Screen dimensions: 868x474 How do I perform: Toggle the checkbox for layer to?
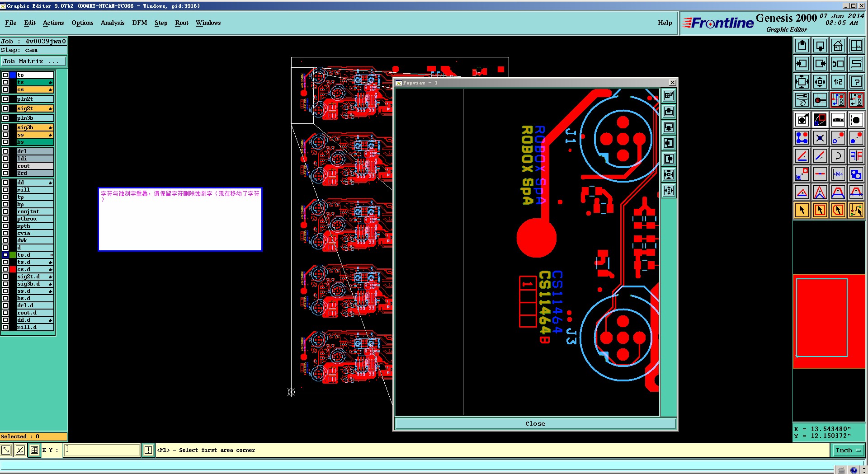[5, 75]
